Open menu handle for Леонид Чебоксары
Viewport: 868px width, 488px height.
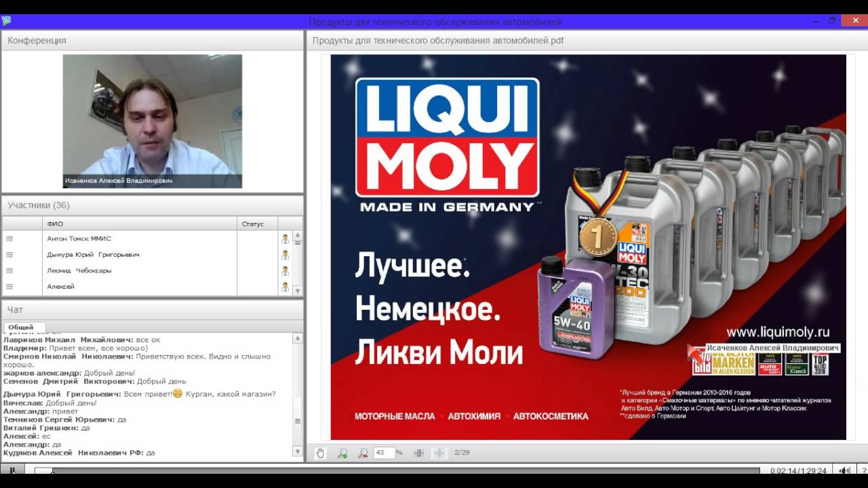pyautogui.click(x=9, y=270)
